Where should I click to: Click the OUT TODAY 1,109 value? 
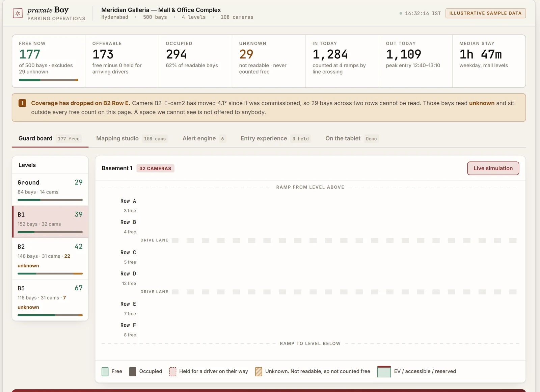point(404,54)
